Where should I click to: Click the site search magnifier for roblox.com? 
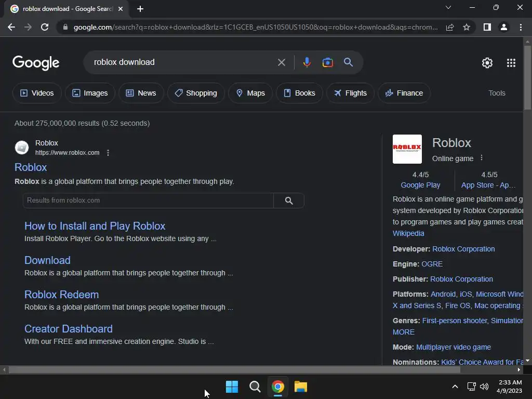coord(289,201)
